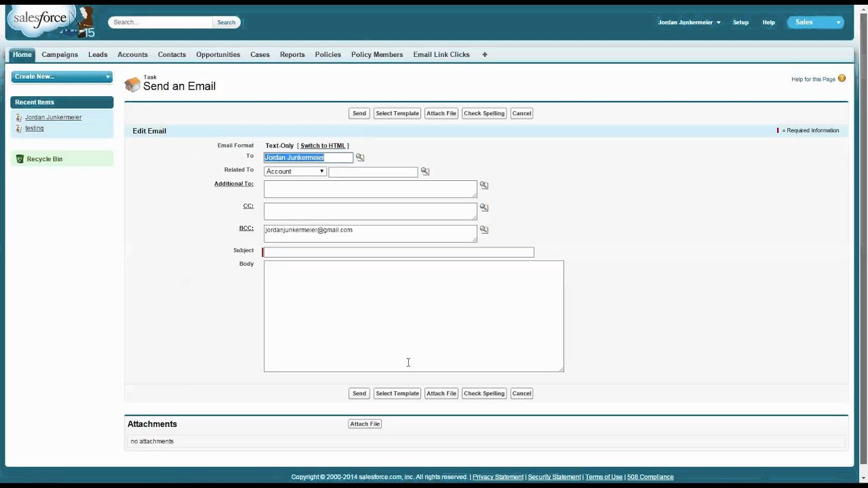This screenshot has height=488, width=868.
Task: Click the Help for this Page link
Action: (x=813, y=79)
